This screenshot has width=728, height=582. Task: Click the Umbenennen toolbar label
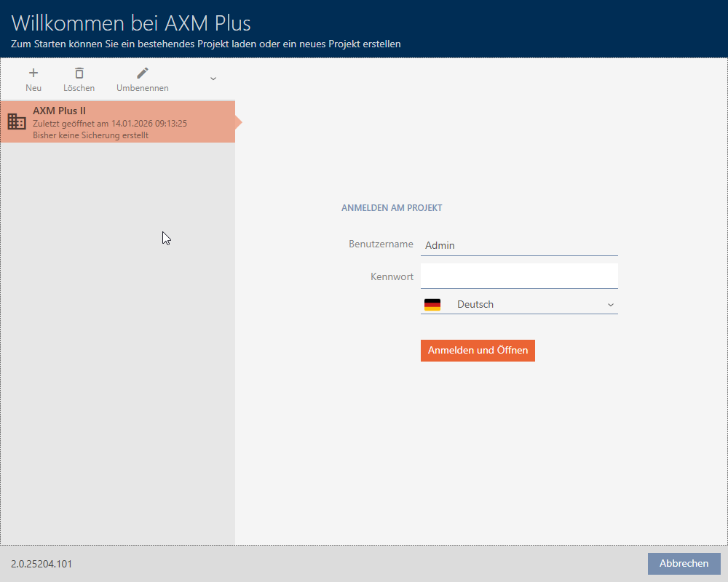coord(143,88)
